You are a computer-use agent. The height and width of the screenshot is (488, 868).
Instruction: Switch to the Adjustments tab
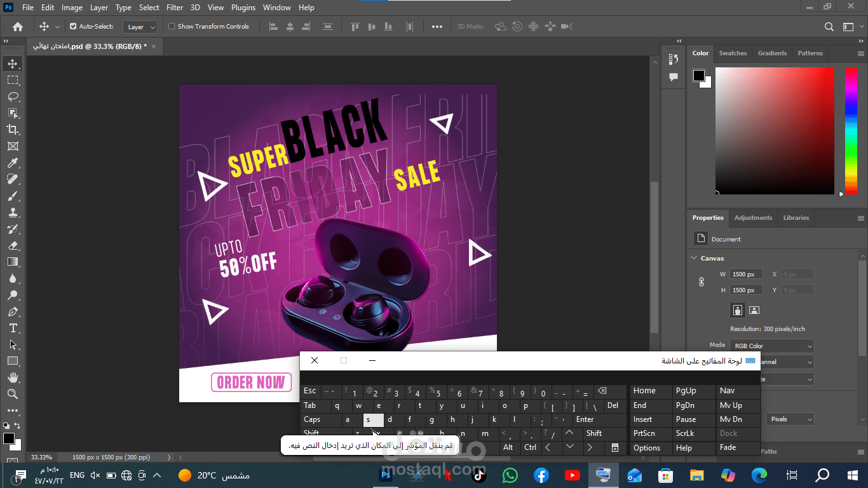[x=753, y=218]
